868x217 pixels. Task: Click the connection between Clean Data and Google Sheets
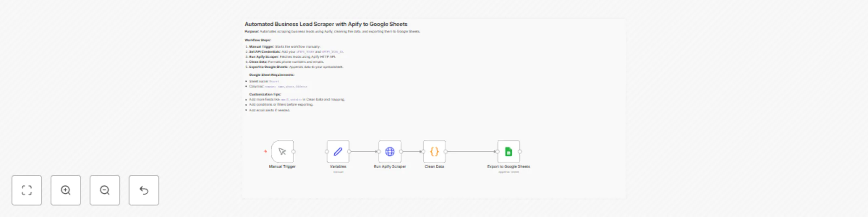point(472,152)
